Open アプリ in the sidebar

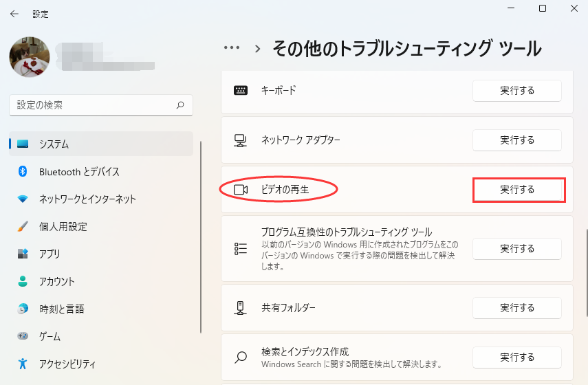pyautogui.click(x=101, y=254)
